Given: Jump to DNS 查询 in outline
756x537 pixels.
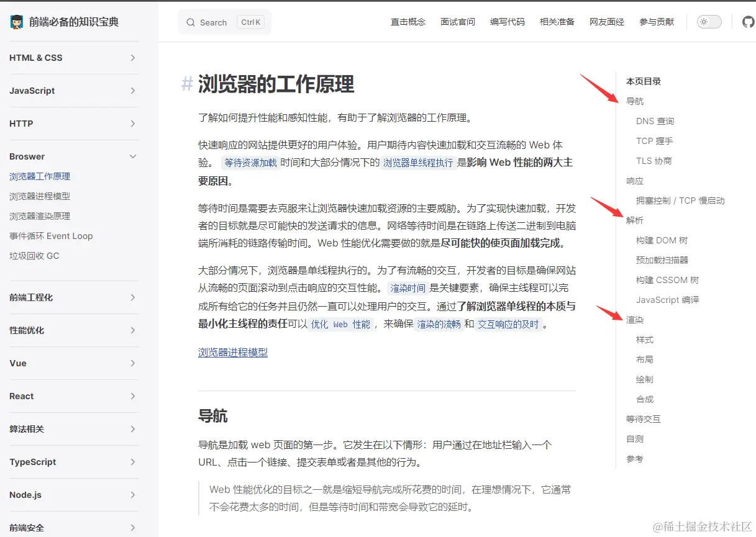Looking at the screenshot, I should (655, 121).
